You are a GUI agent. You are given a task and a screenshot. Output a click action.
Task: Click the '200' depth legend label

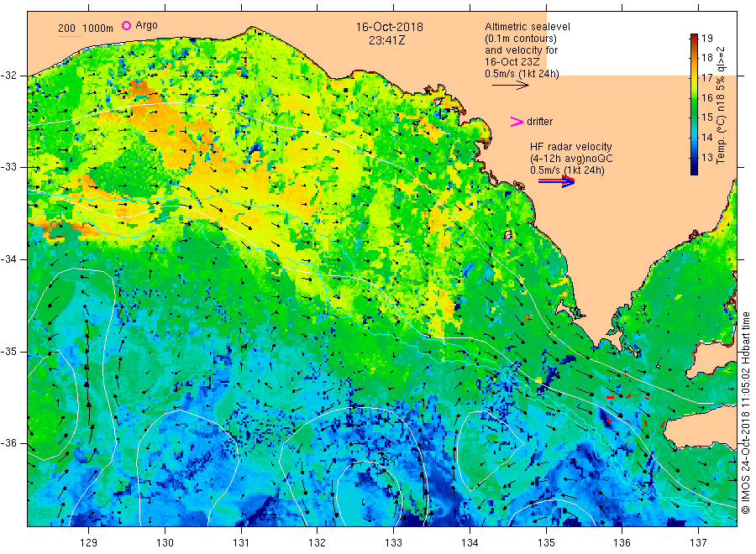click(66, 29)
